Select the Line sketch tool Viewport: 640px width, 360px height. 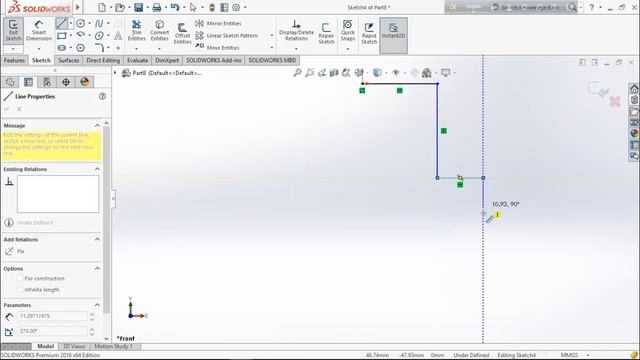point(62,24)
